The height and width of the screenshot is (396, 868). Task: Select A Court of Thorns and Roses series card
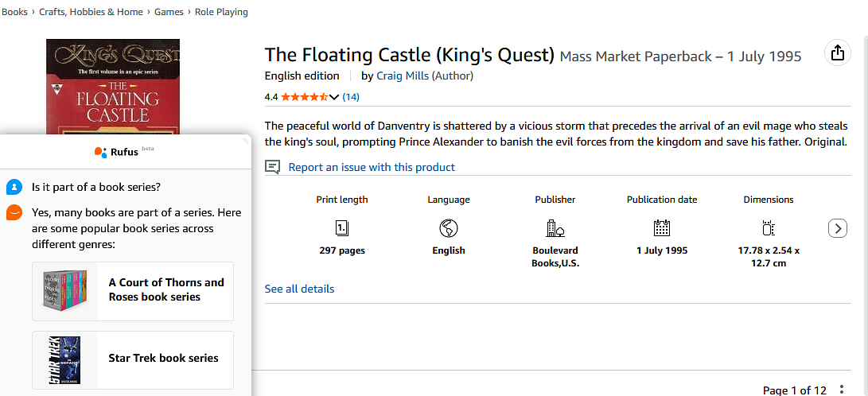coord(133,292)
